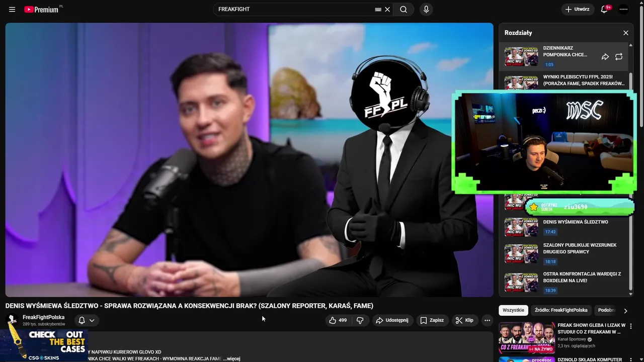Open notifications bell in the header
Image resolution: width=644 pixels, height=362 pixels.
(x=604, y=10)
